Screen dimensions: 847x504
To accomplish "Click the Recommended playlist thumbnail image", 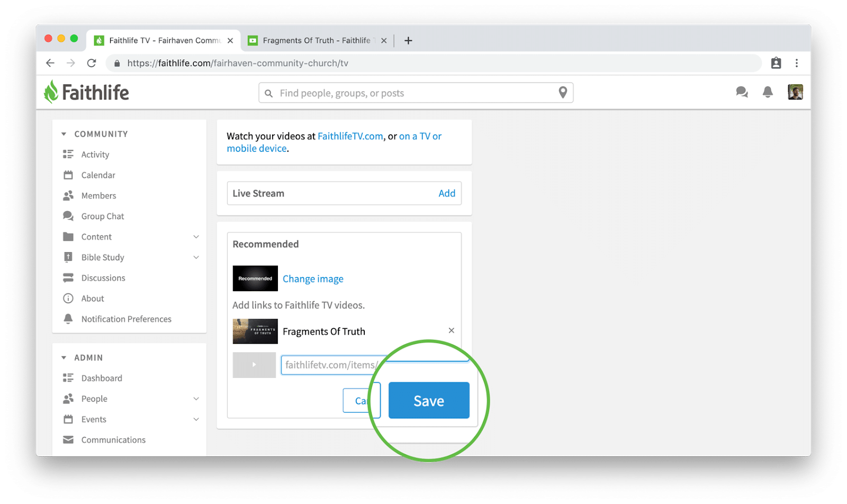I will pos(255,278).
